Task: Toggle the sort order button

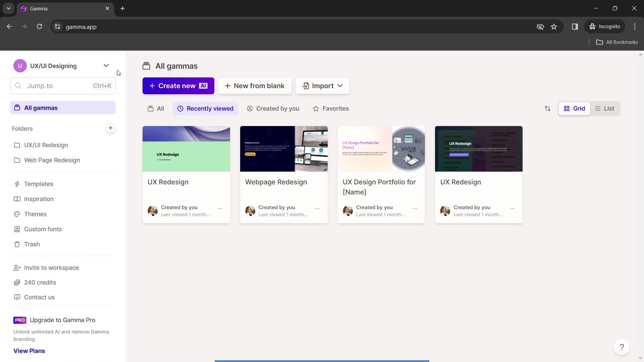Action: tap(548, 108)
